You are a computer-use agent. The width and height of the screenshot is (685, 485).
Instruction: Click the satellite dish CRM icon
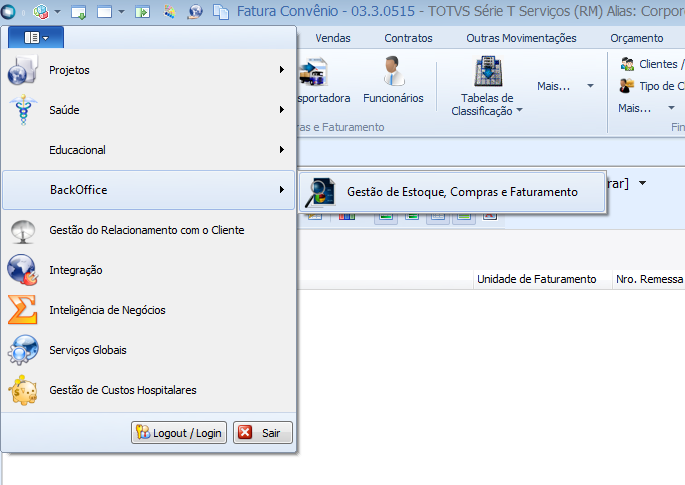[23, 231]
